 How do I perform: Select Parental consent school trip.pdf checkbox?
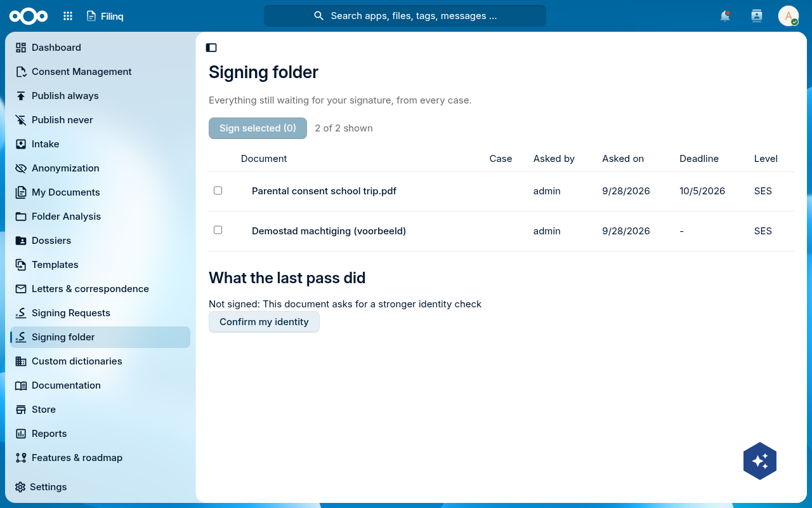click(218, 190)
